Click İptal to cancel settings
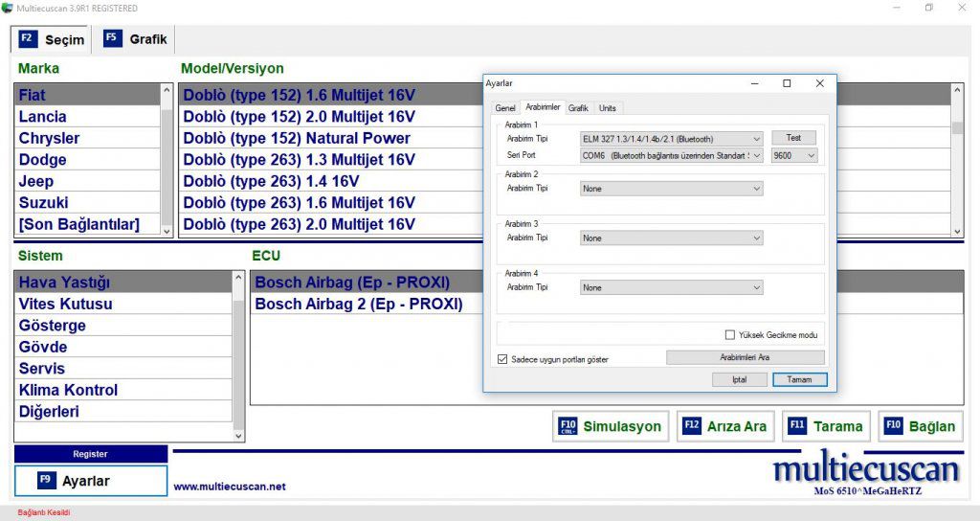The image size is (980, 521). (740, 379)
